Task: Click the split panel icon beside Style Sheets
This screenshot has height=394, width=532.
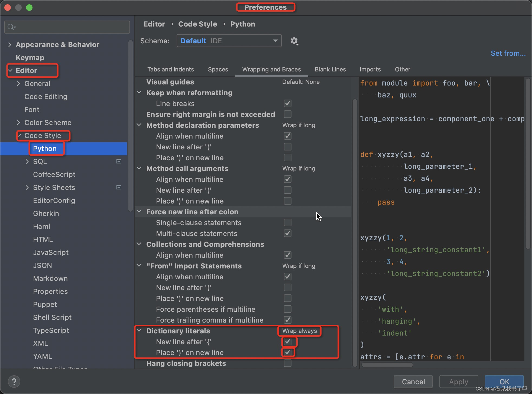Action: [118, 187]
